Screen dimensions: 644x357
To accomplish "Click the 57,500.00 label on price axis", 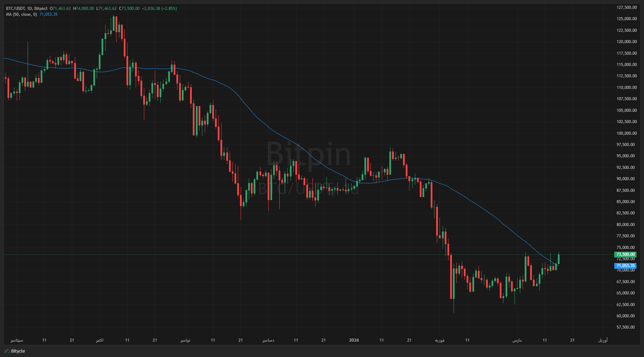I will 627,327.
